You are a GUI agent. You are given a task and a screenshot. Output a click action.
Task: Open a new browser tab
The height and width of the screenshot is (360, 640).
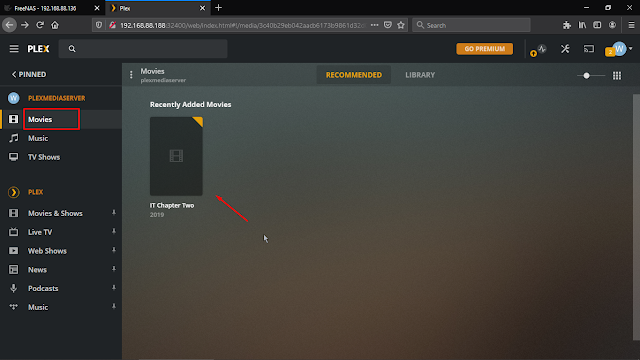(x=218, y=8)
